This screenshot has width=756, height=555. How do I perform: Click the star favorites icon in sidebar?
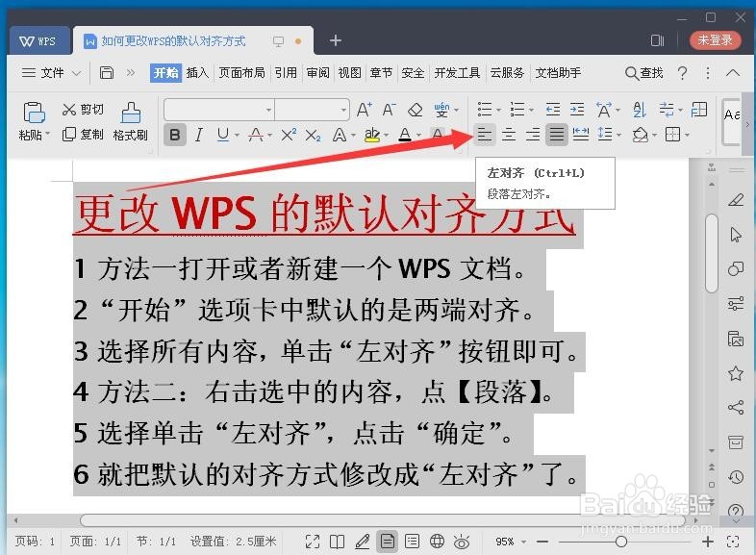pyautogui.click(x=736, y=373)
